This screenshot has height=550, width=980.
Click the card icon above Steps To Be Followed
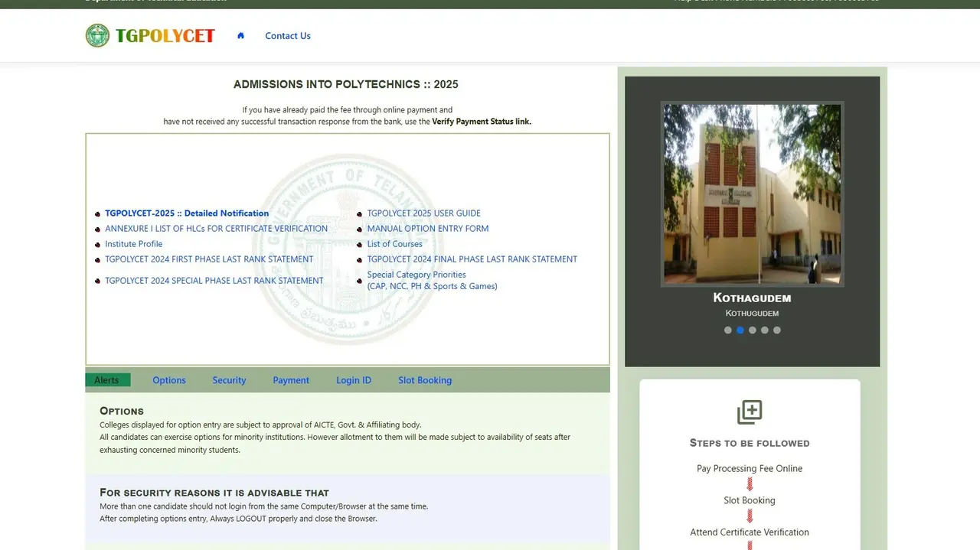pyautogui.click(x=749, y=412)
